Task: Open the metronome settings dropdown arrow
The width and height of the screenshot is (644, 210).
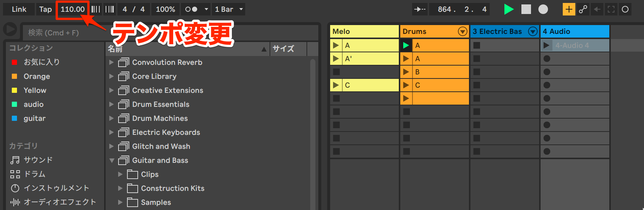Action: point(206,9)
